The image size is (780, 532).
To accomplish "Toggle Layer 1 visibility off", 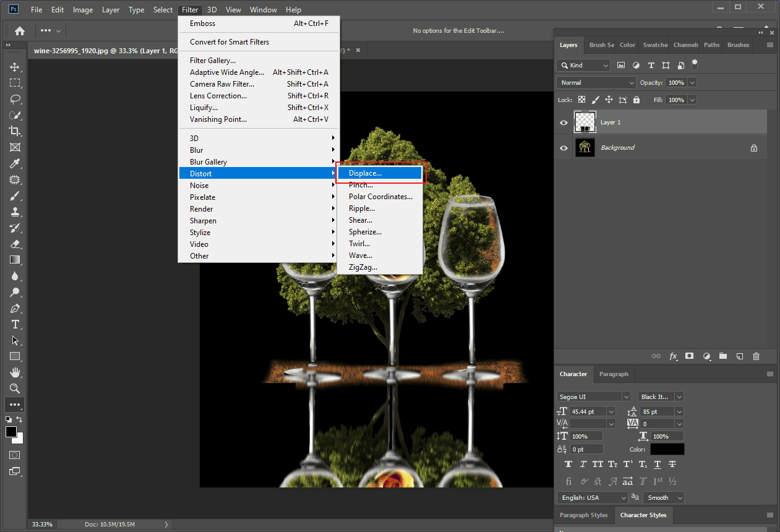I will [x=564, y=122].
